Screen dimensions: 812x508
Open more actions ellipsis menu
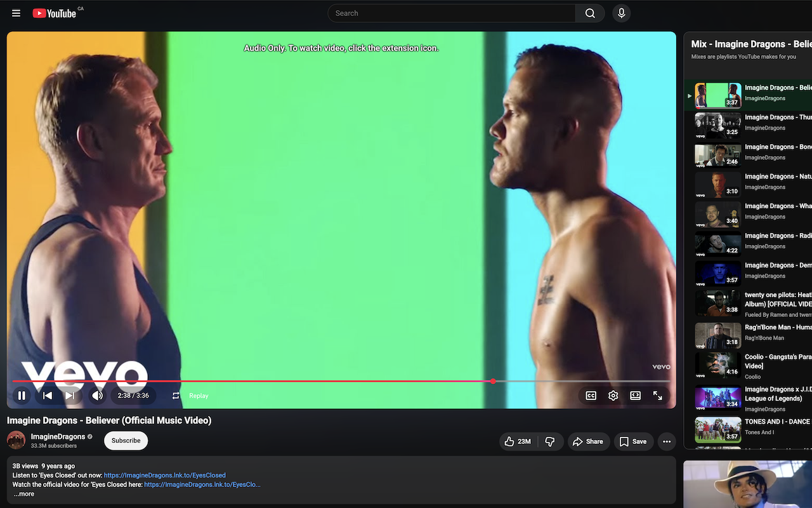pos(667,441)
